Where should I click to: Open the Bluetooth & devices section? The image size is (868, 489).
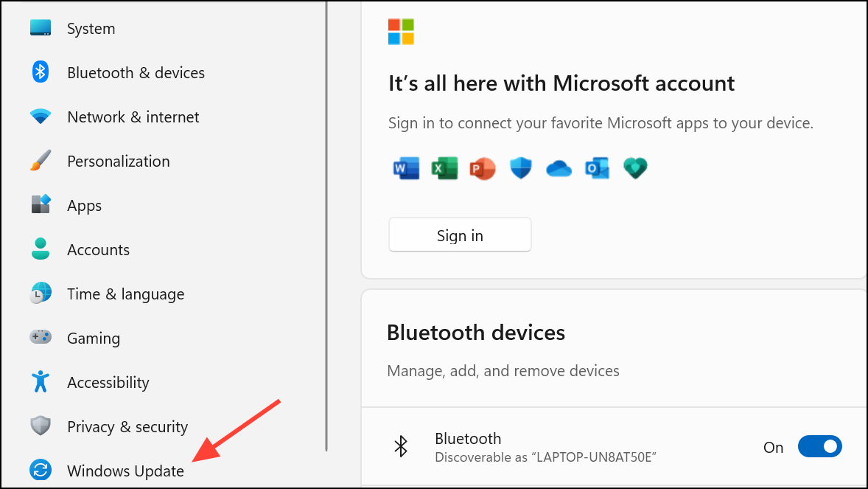coord(136,73)
